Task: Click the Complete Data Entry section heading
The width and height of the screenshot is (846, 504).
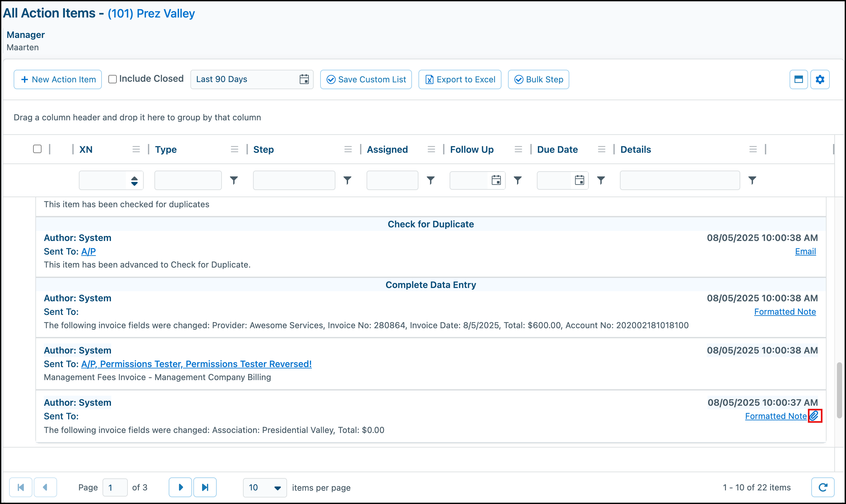Action: 430,285
